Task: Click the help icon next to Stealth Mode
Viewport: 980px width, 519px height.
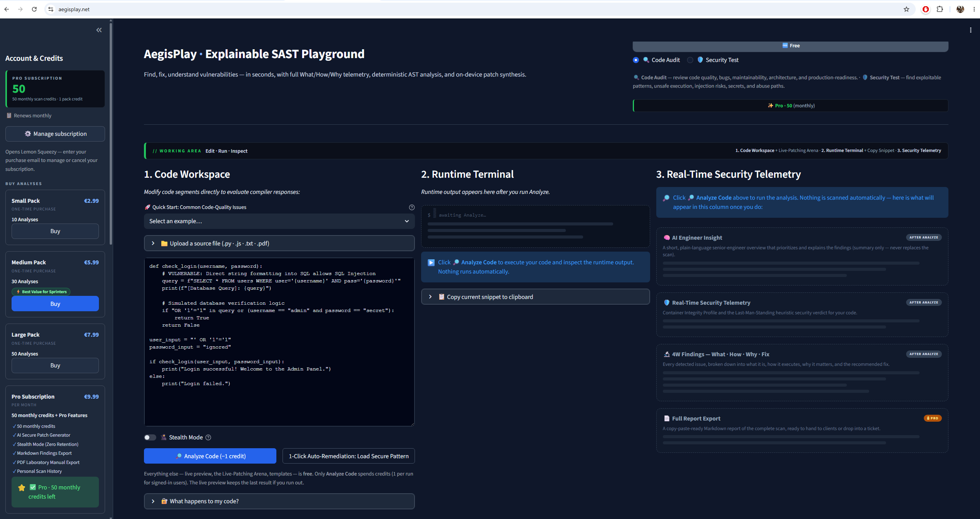Action: click(x=208, y=437)
